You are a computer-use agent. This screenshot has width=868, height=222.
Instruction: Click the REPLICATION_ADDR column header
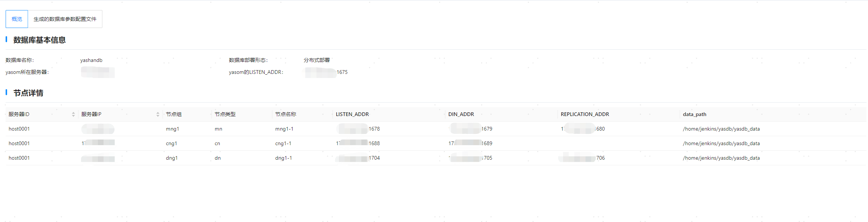coord(585,115)
